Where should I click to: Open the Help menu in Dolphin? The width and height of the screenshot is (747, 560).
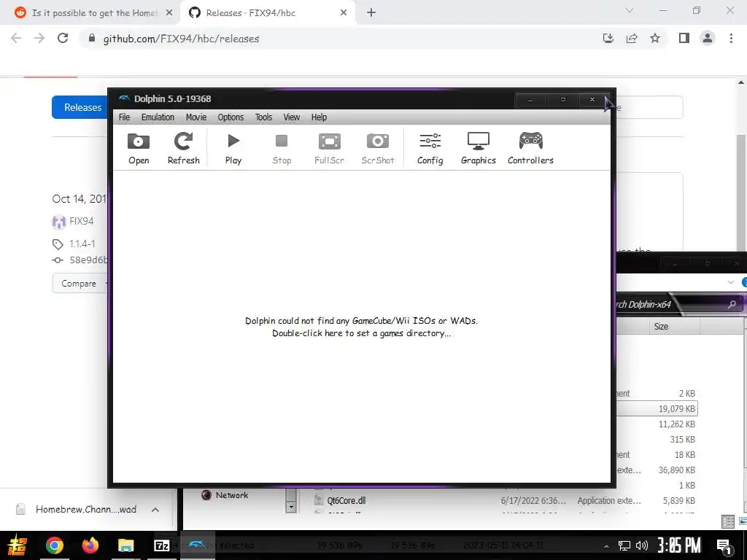320,117
